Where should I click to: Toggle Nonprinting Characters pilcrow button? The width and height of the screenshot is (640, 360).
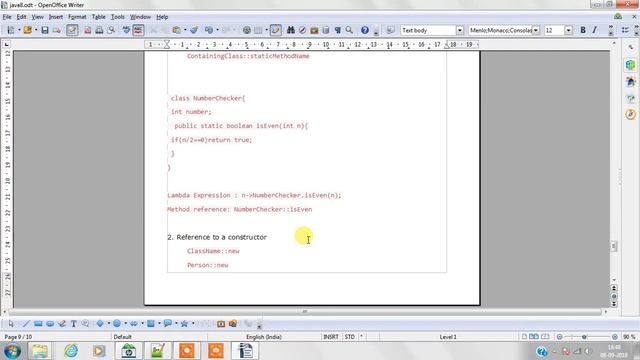point(338,30)
